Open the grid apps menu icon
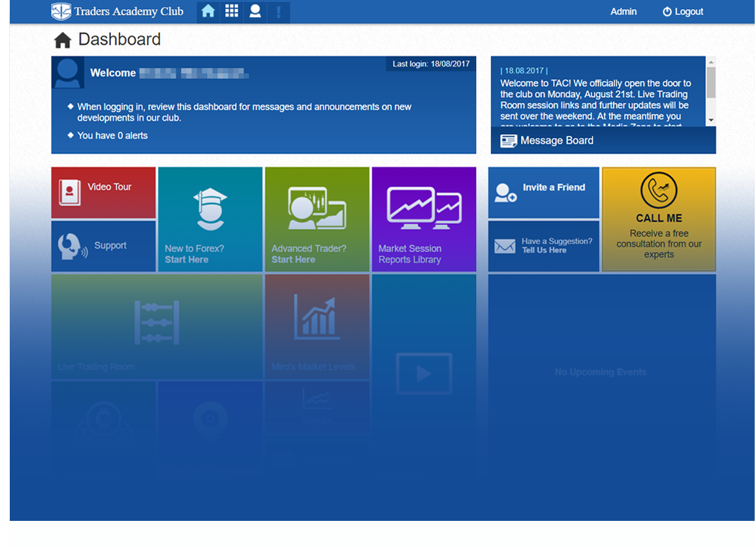This screenshot has height=547, width=756. [232, 12]
